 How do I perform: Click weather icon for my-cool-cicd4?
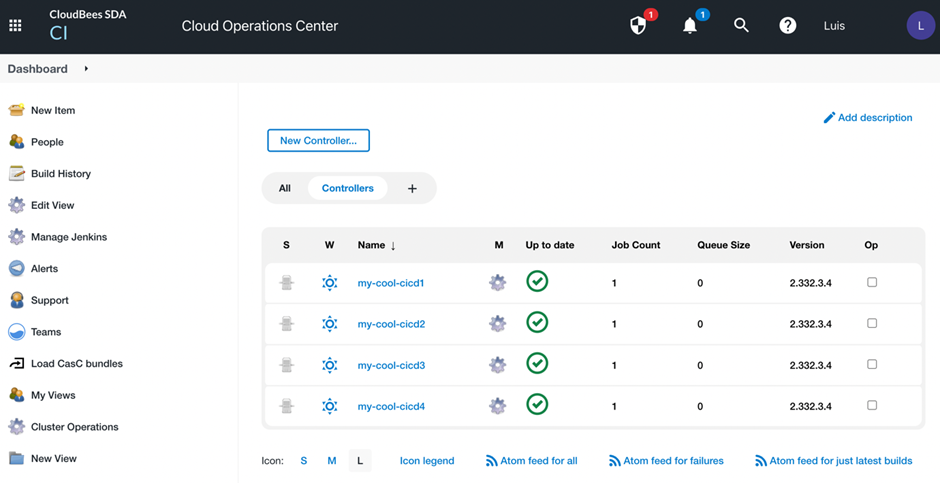coord(329,407)
